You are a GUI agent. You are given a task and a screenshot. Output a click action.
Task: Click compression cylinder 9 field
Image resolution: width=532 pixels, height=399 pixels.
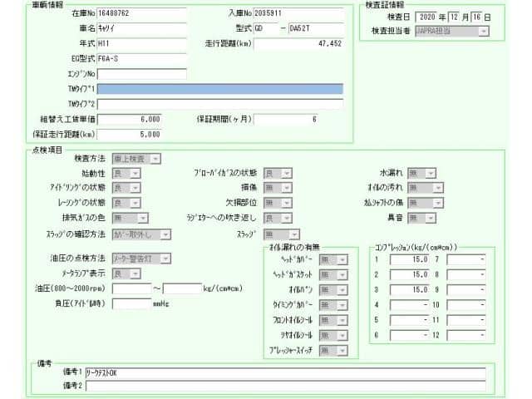click(x=466, y=290)
